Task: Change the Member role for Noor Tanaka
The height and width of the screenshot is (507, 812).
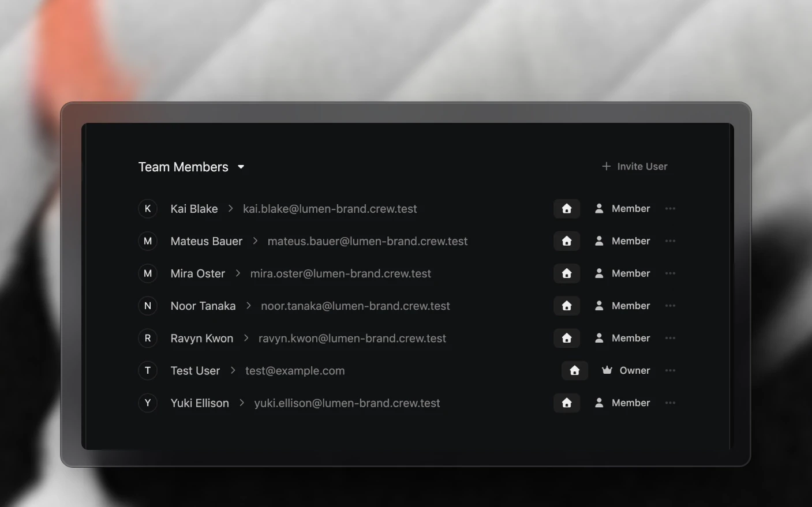Action: coord(622,306)
